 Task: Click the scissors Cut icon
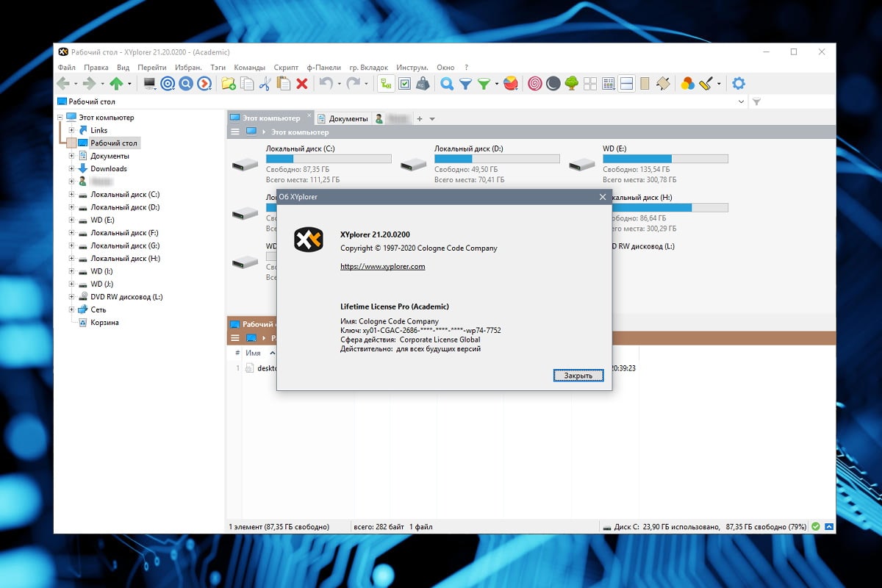coord(265,84)
